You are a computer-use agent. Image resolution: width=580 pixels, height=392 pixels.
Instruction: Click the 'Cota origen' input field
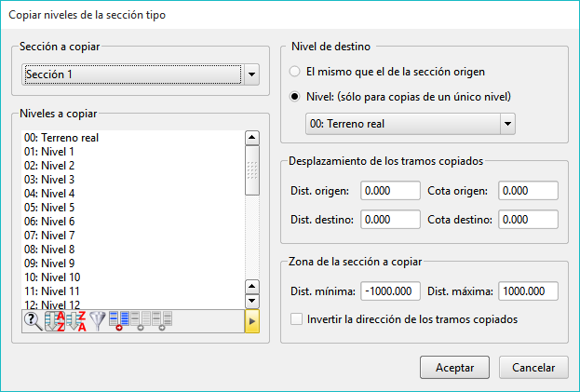point(528,191)
